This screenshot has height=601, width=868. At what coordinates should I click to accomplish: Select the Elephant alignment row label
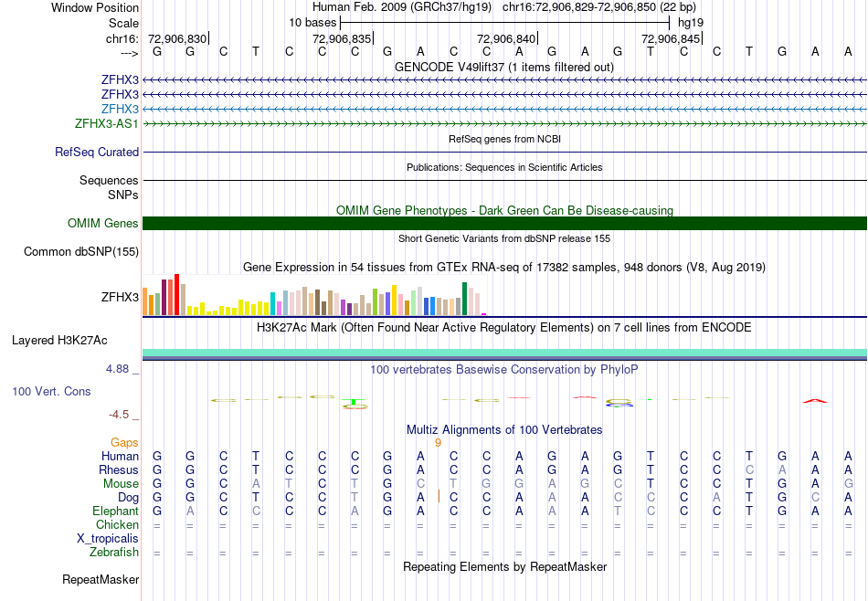coord(116,511)
